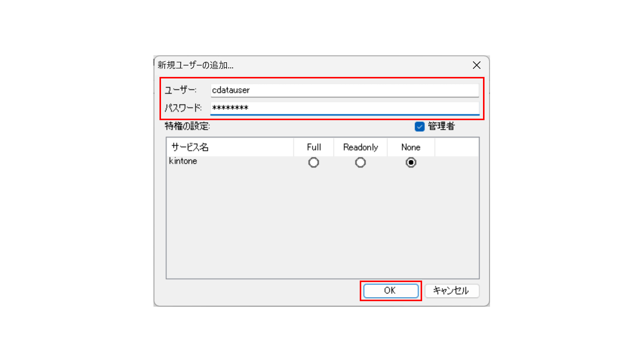Click the Readonly column header
Viewport: 644px width, 362px height.
(x=360, y=147)
